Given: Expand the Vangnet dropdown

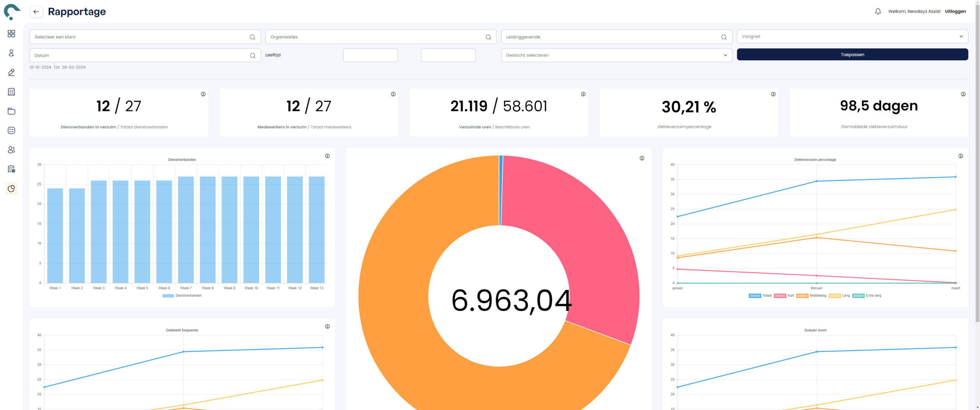Looking at the screenshot, I should [x=852, y=37].
